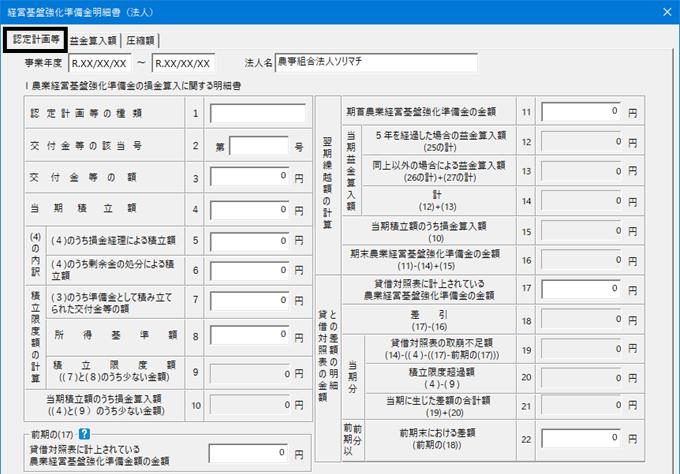
Task: Select the row 21 差額の合計額 value
Action: click(x=581, y=406)
